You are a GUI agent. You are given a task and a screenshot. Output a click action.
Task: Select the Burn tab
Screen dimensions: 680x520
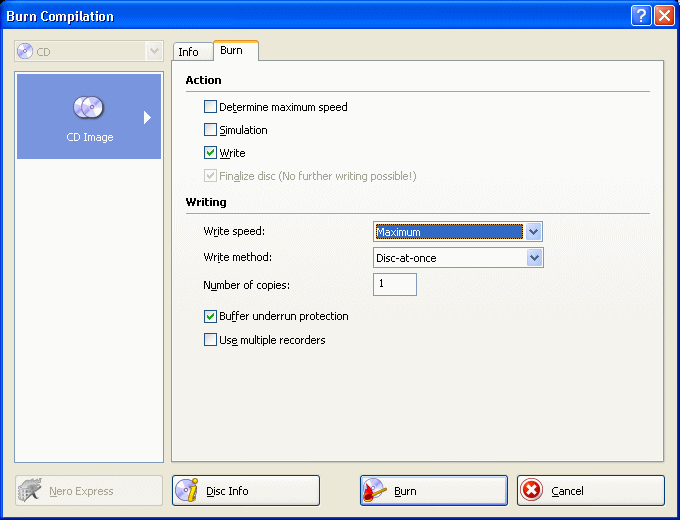pos(235,50)
